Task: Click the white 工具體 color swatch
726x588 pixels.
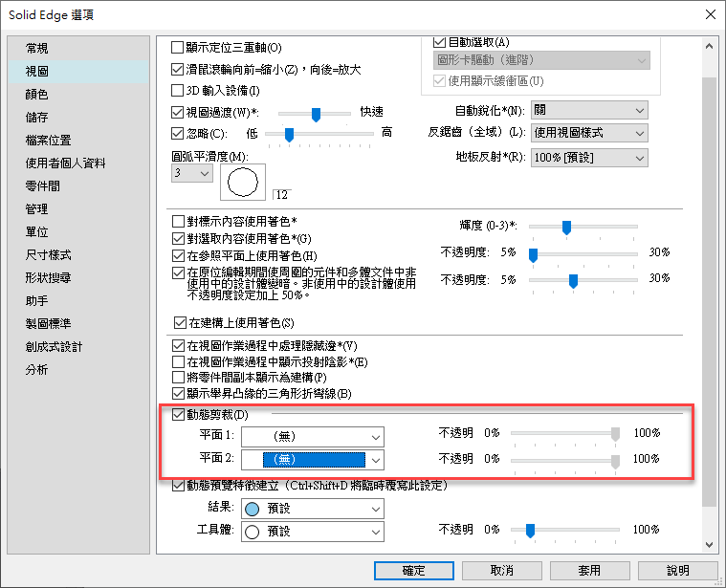Action: pos(252,532)
